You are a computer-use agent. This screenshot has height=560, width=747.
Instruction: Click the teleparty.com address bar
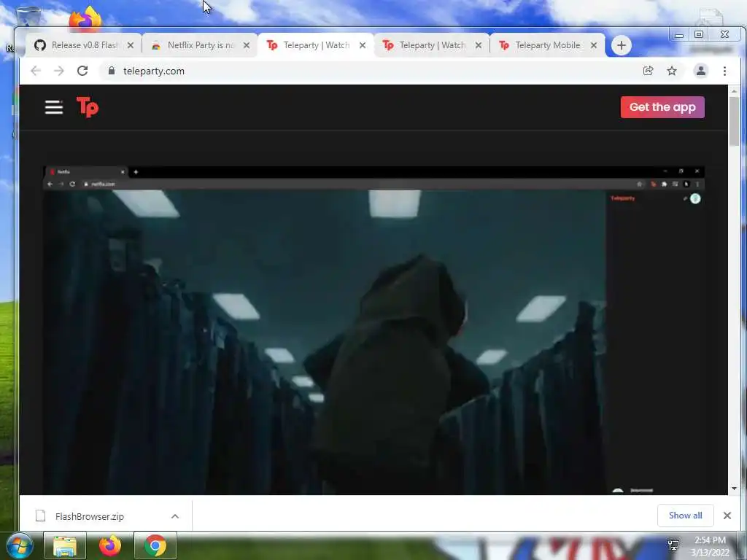371,71
